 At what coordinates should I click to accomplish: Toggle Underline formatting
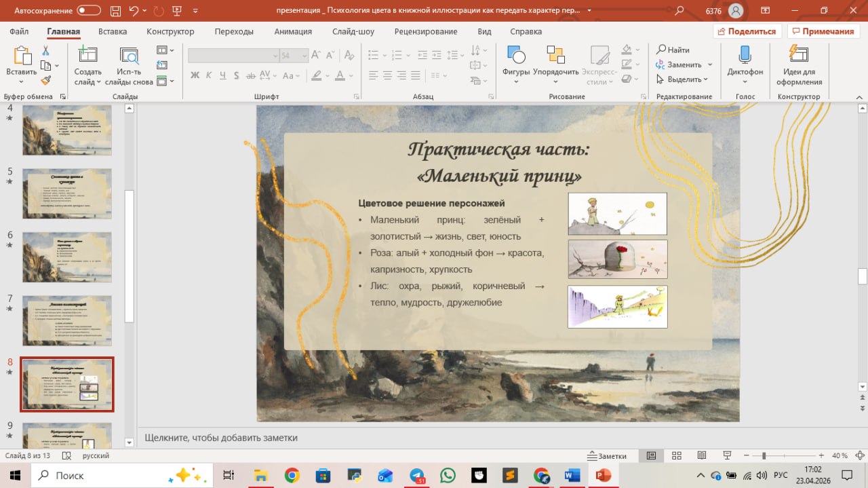(x=223, y=75)
